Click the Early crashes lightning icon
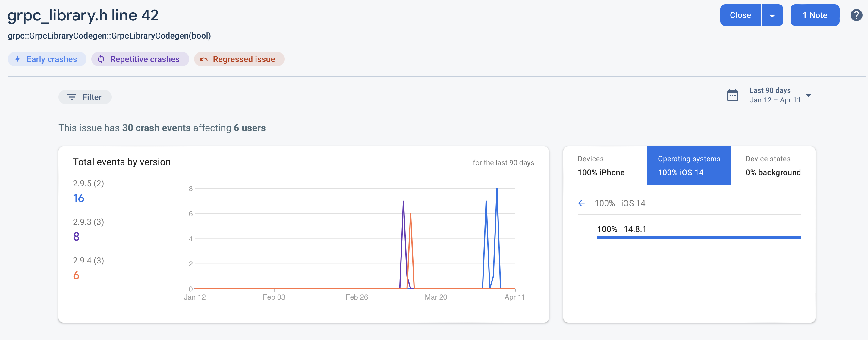 point(17,59)
